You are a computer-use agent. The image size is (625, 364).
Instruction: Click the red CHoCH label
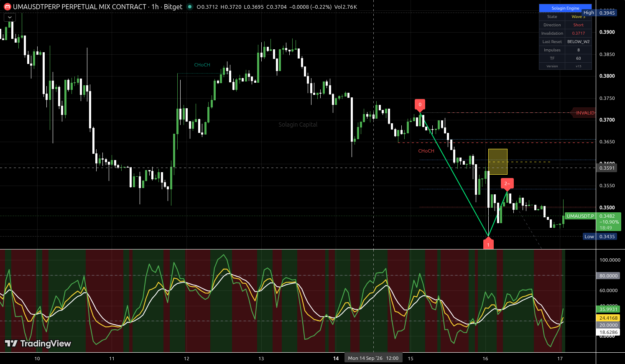(426, 151)
